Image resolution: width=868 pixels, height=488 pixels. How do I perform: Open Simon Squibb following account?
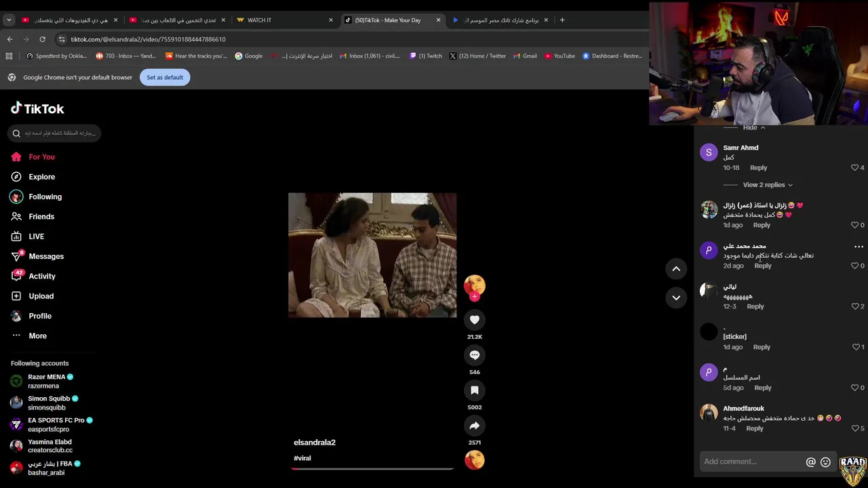[52, 403]
